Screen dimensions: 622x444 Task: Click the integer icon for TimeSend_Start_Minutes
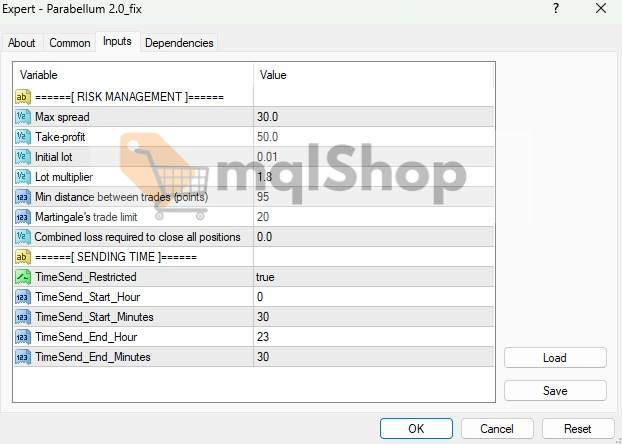coord(23,317)
